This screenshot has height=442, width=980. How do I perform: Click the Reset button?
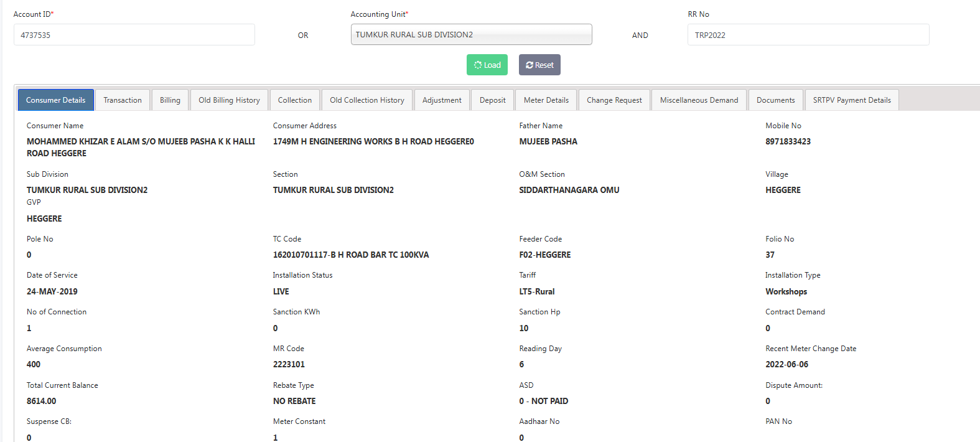539,65
